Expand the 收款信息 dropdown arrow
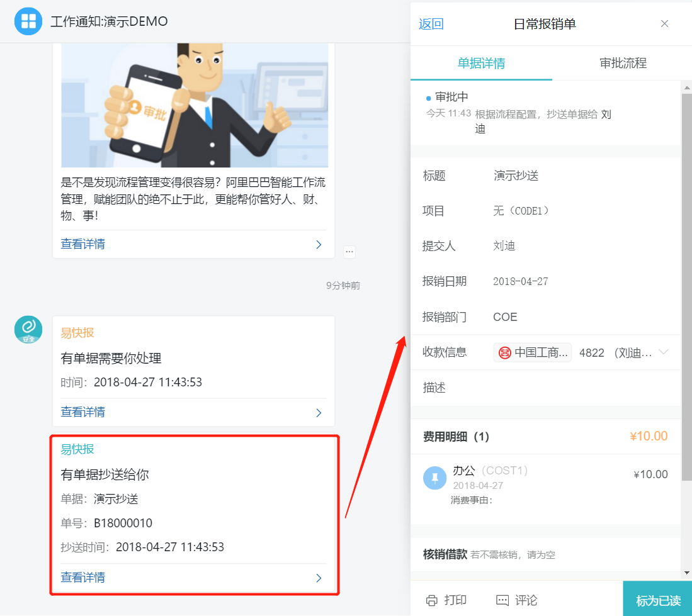 [663, 352]
